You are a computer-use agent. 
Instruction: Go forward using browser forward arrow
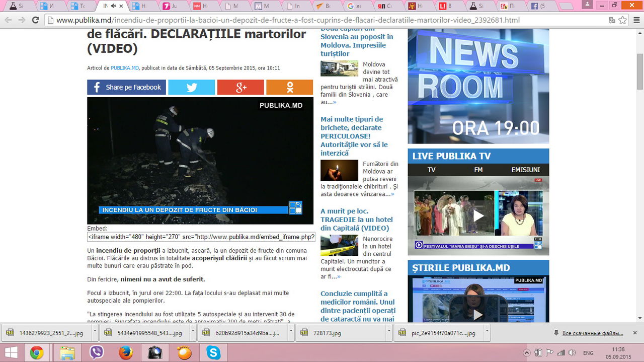[x=22, y=20]
